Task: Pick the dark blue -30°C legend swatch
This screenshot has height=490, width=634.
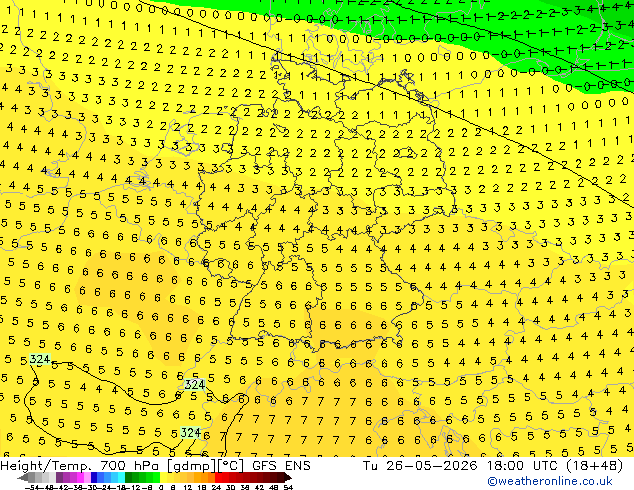Action: [94, 477]
